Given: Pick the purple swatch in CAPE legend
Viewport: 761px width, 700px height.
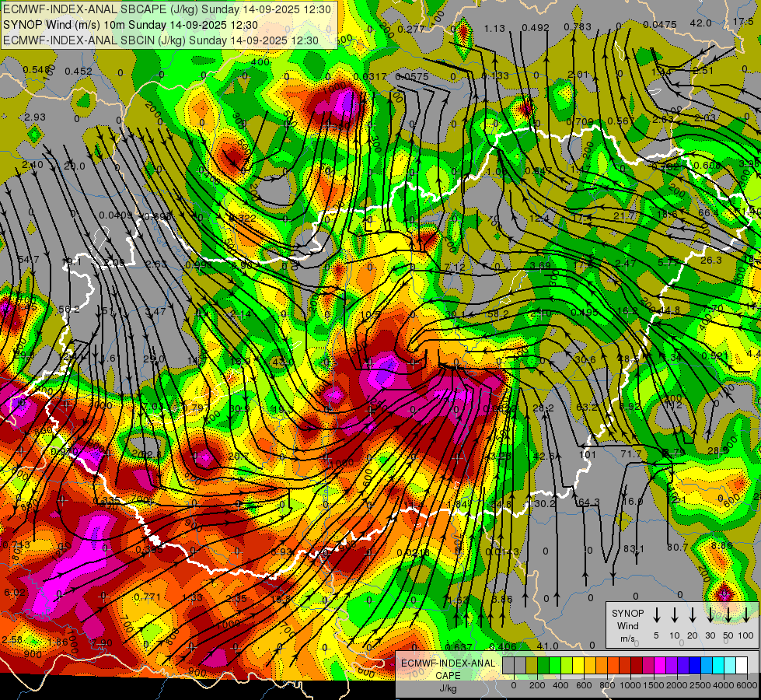Looking at the screenshot, I should pos(671,666).
